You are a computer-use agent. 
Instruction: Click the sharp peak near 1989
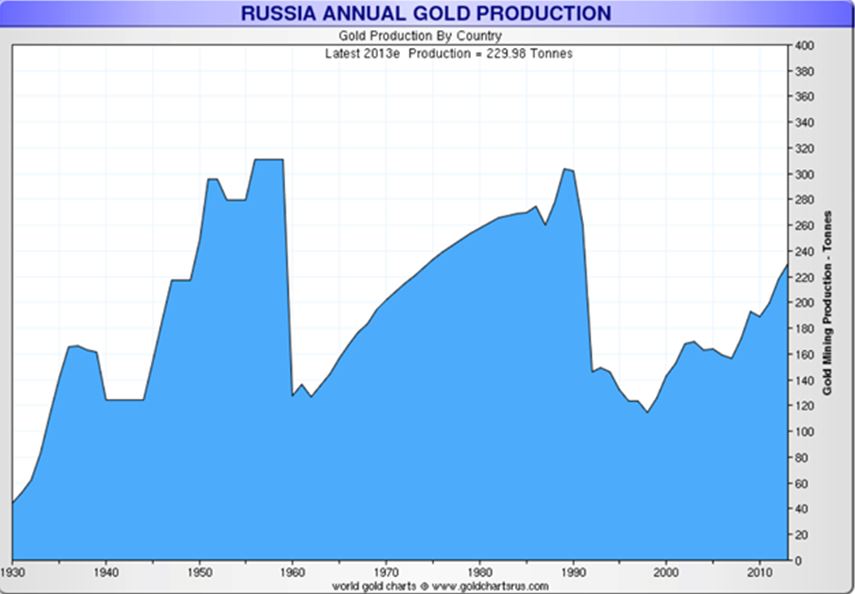pos(565,169)
